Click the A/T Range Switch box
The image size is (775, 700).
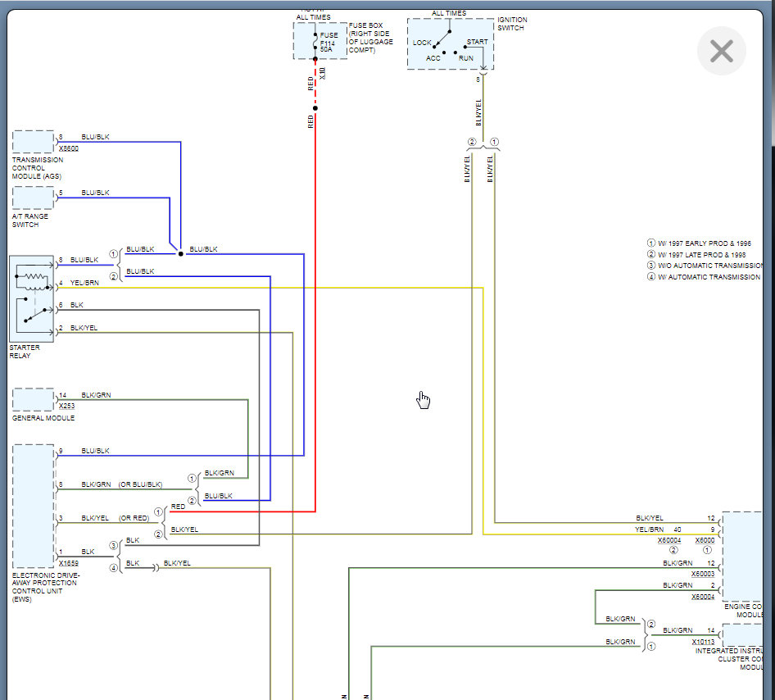[33, 198]
